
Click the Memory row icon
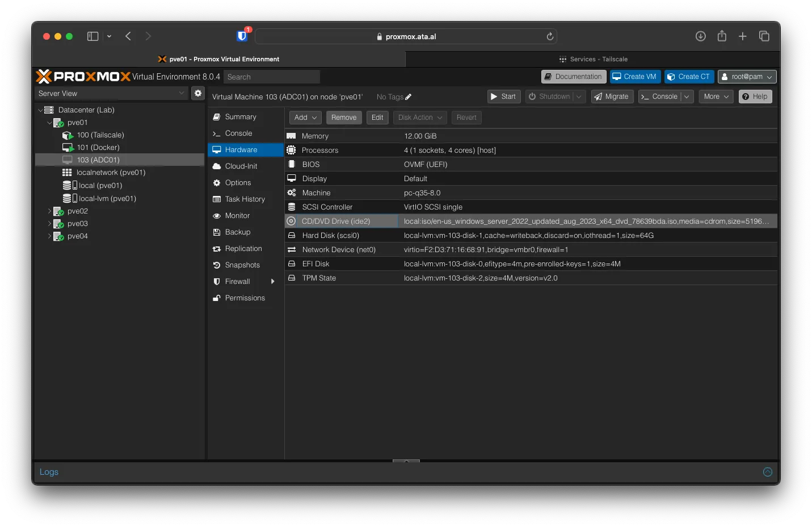point(291,136)
